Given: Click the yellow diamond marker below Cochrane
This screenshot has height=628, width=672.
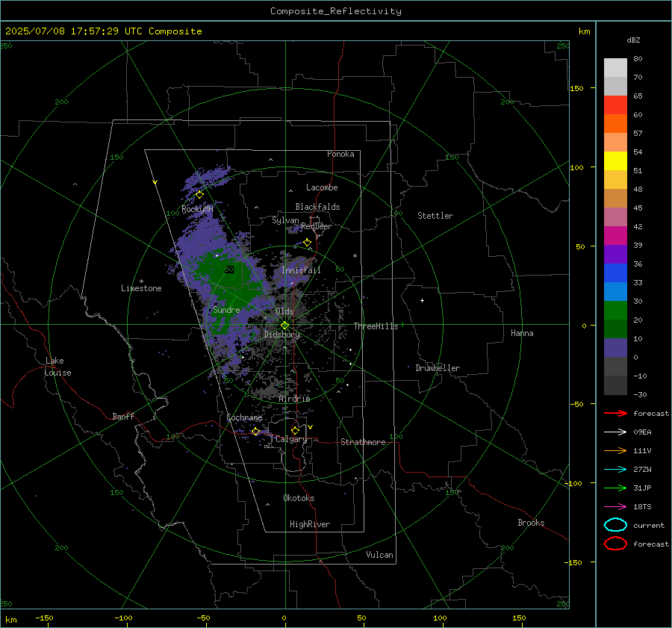Looking at the screenshot, I should coord(256,431).
